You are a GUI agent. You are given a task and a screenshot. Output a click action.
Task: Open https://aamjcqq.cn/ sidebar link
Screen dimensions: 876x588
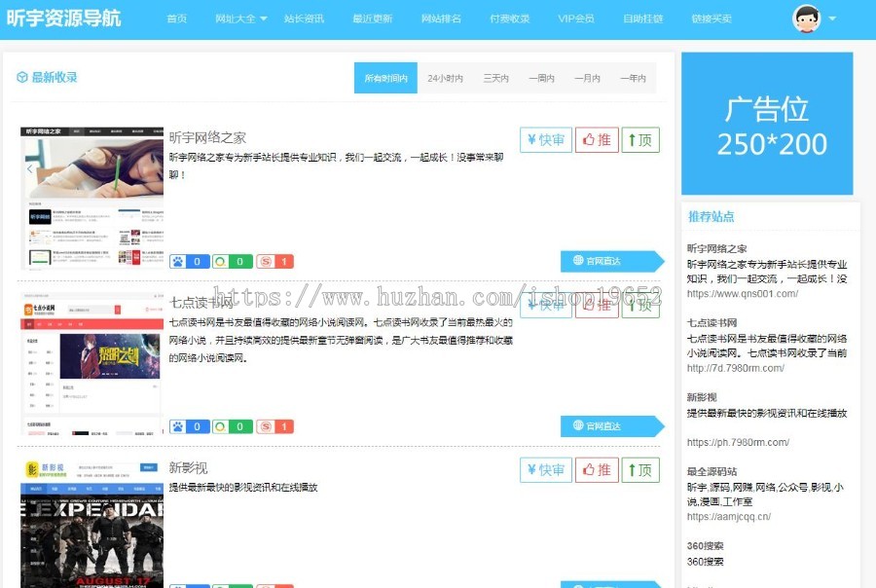click(729, 517)
